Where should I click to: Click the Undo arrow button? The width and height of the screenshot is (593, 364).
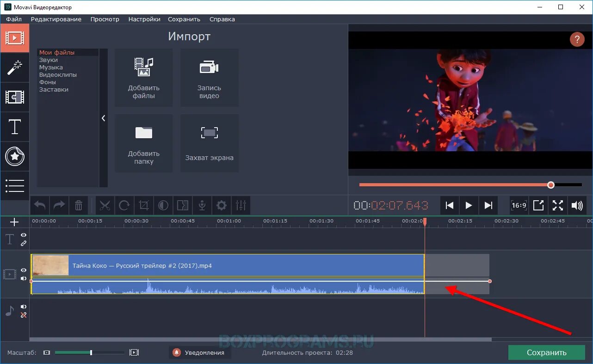point(40,205)
